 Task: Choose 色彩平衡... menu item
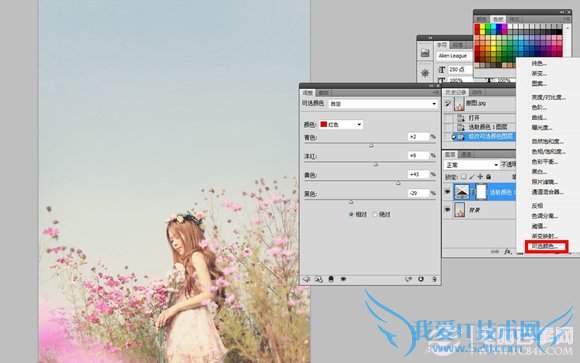(545, 161)
